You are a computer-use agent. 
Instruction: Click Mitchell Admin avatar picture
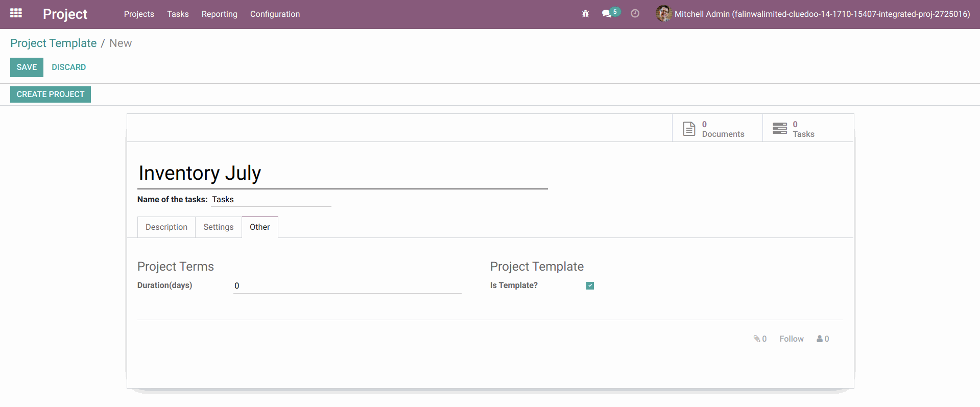point(663,14)
